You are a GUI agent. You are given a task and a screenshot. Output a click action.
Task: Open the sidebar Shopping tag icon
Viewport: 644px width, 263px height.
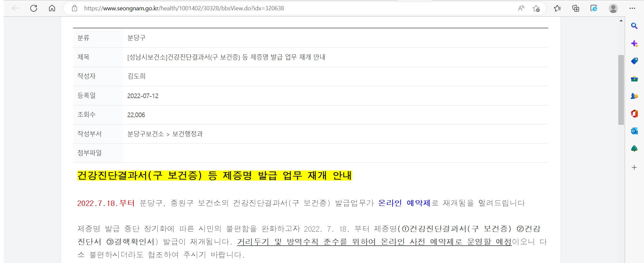point(634,61)
